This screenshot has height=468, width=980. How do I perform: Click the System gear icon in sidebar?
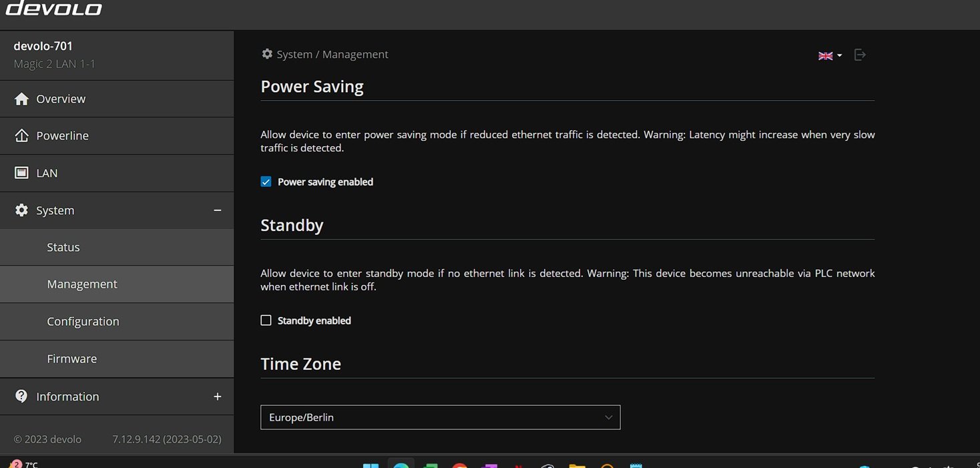(21, 210)
